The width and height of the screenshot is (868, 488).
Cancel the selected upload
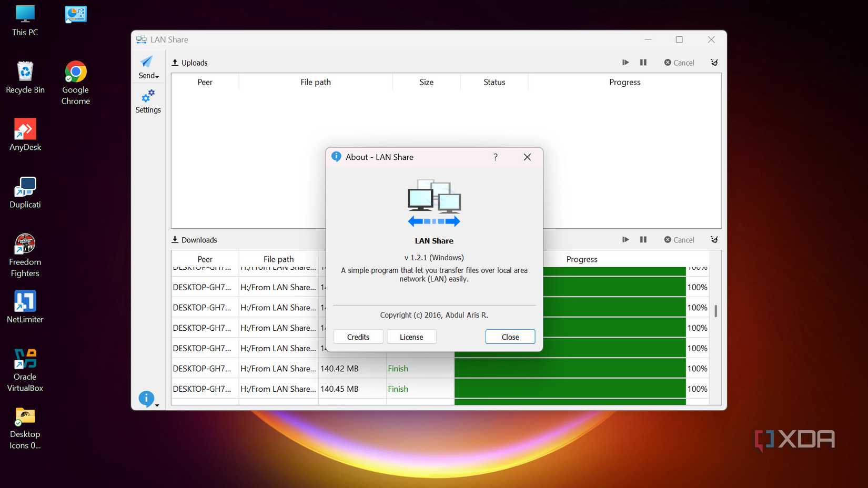pos(679,63)
